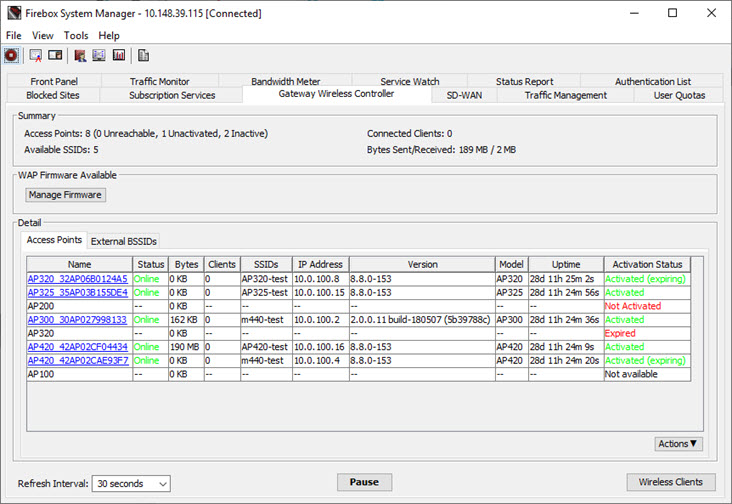
Task: Click the Uptime column header
Action: pyautogui.click(x=565, y=265)
